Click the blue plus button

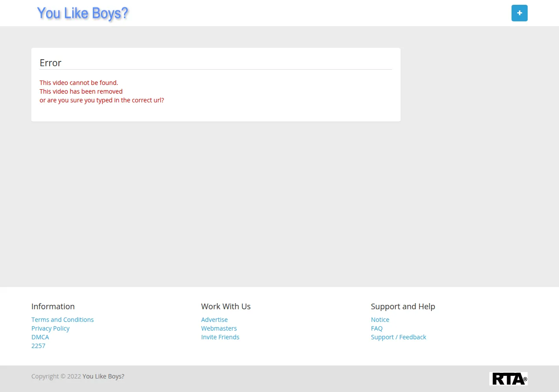click(x=519, y=13)
